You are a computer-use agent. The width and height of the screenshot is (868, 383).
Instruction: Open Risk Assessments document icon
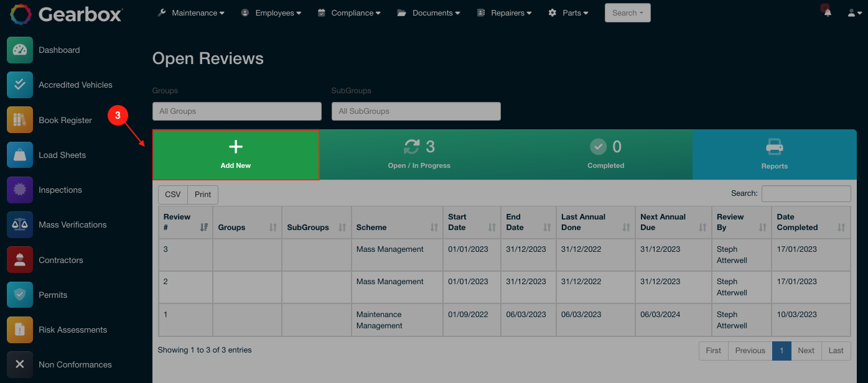20,330
